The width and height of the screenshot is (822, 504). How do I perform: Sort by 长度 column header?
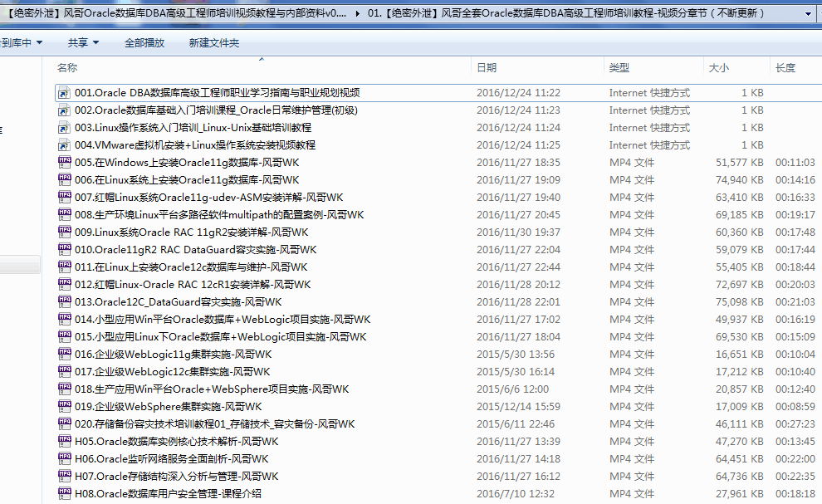click(x=785, y=67)
